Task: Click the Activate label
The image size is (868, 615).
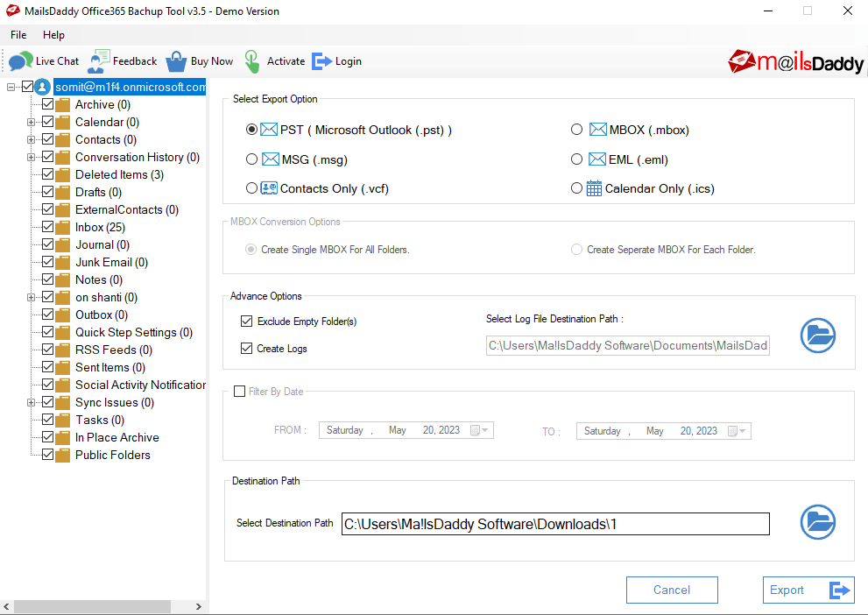Action: [x=286, y=61]
